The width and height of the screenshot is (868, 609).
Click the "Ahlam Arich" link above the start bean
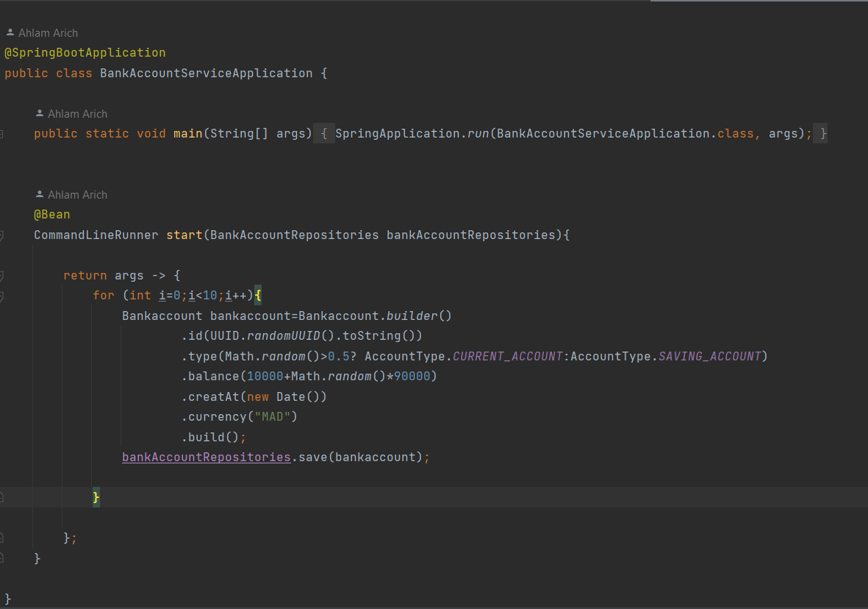point(77,194)
